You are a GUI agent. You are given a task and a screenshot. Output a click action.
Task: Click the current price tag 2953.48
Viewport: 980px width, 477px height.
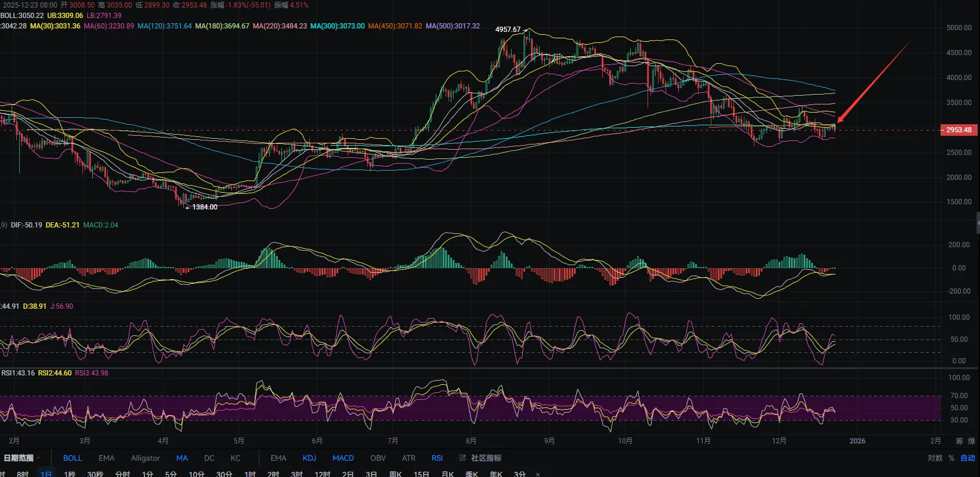[x=959, y=130]
